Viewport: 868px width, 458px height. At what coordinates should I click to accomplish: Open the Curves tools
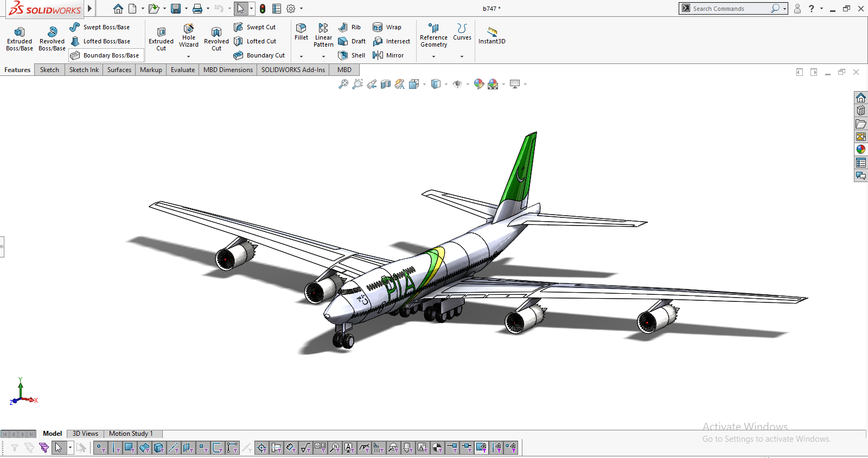click(462, 32)
